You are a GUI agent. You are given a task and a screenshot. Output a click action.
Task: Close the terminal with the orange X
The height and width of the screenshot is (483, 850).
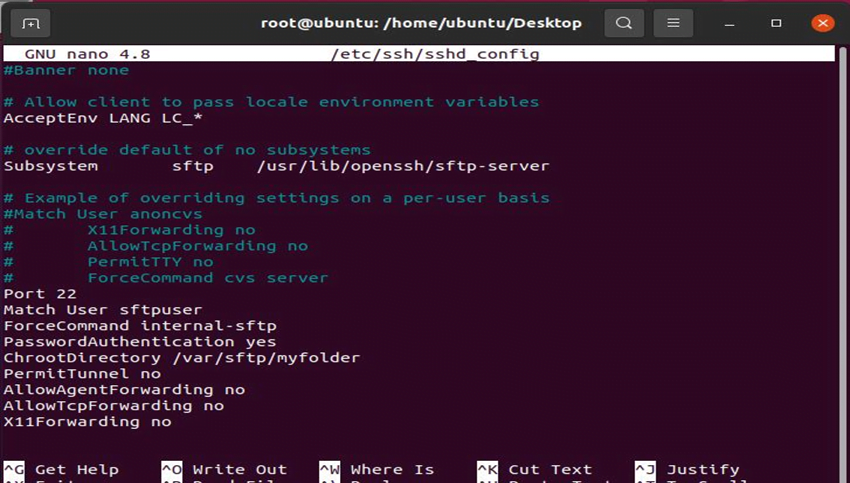coord(822,23)
